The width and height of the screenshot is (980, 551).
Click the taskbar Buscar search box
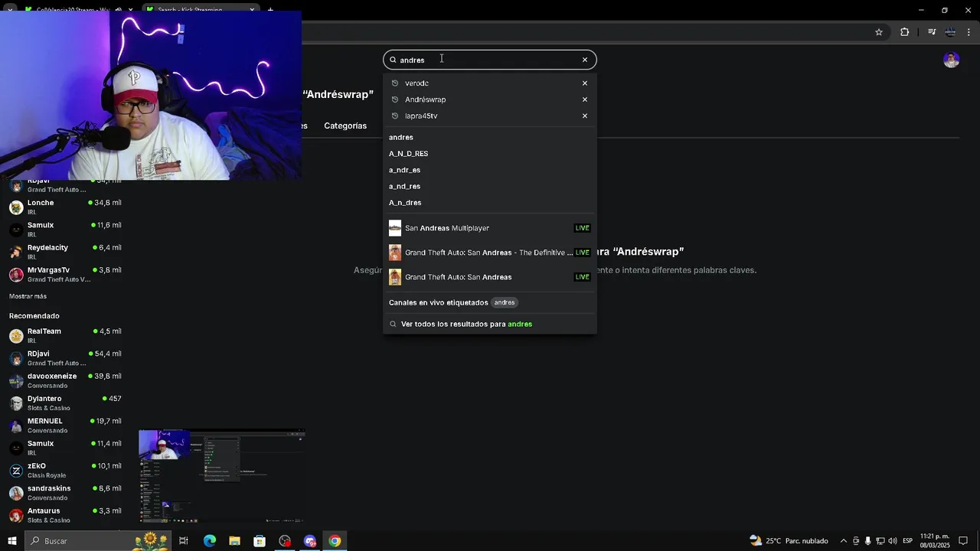[x=100, y=541]
